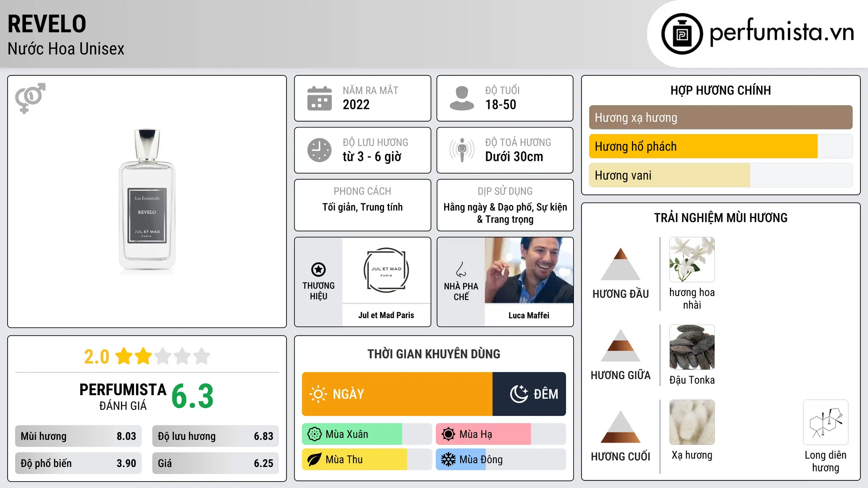The height and width of the screenshot is (488, 868).
Task: Open the white musk note image
Action: (x=692, y=422)
